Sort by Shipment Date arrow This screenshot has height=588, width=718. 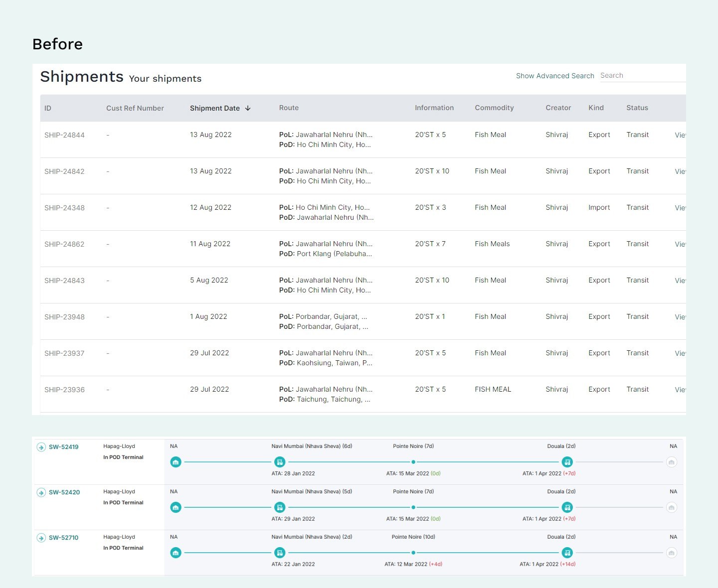click(248, 108)
